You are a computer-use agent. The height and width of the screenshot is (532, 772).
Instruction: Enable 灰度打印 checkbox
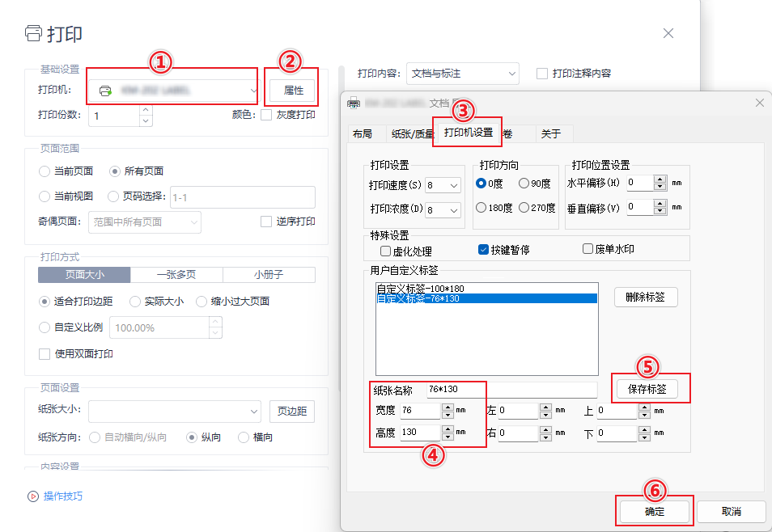pos(266,115)
